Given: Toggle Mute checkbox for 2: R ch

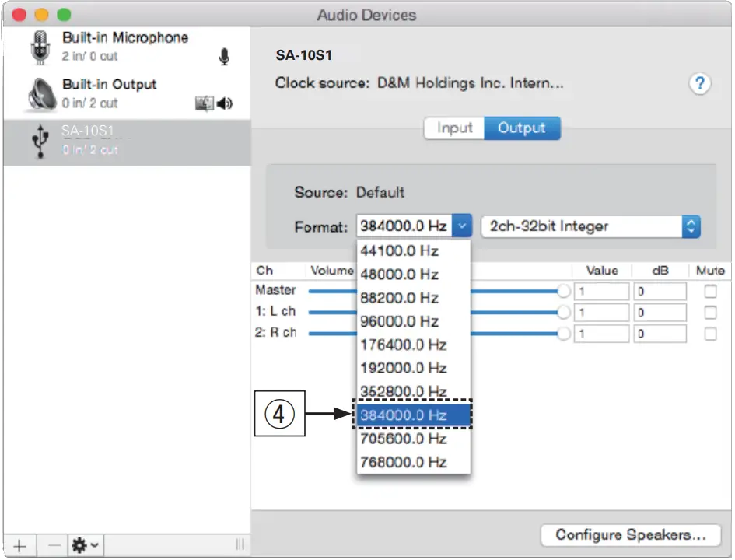Looking at the screenshot, I should pyautogui.click(x=709, y=333).
